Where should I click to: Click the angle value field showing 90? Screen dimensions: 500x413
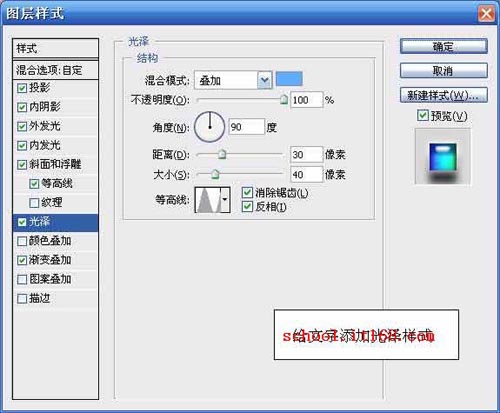[x=247, y=127]
